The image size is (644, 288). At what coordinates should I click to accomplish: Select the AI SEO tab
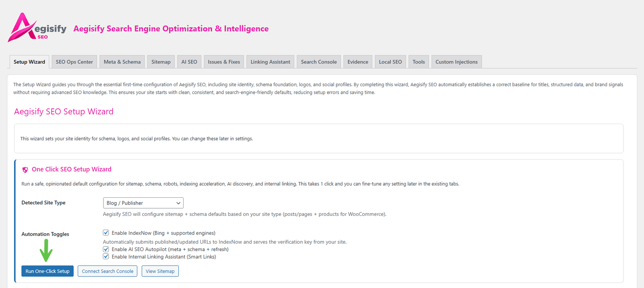click(189, 62)
